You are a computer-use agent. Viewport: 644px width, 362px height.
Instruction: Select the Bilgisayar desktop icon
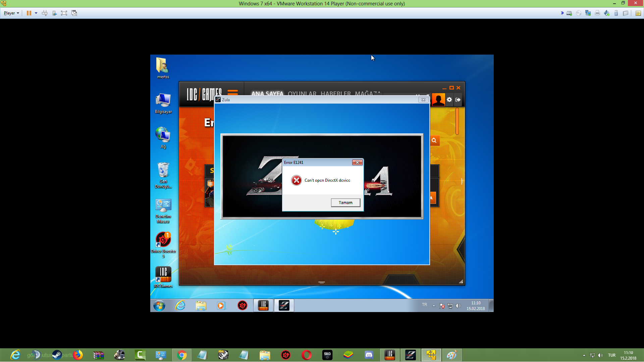[x=163, y=104]
